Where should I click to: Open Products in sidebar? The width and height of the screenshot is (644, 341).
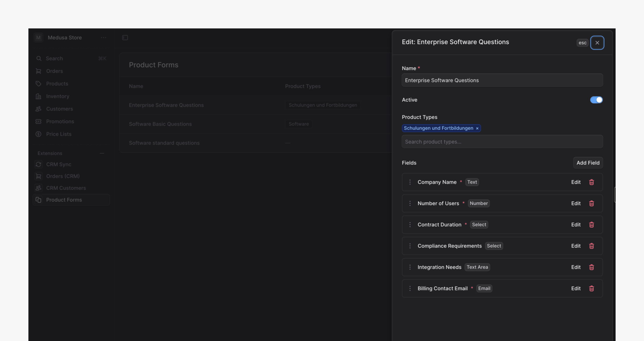[71, 84]
